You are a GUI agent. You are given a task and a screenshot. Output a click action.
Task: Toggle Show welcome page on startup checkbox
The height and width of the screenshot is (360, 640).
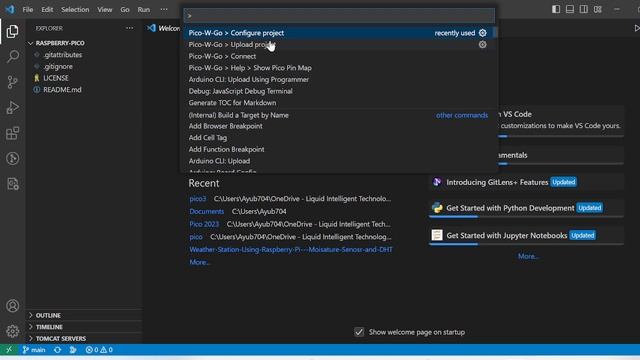pos(359,332)
